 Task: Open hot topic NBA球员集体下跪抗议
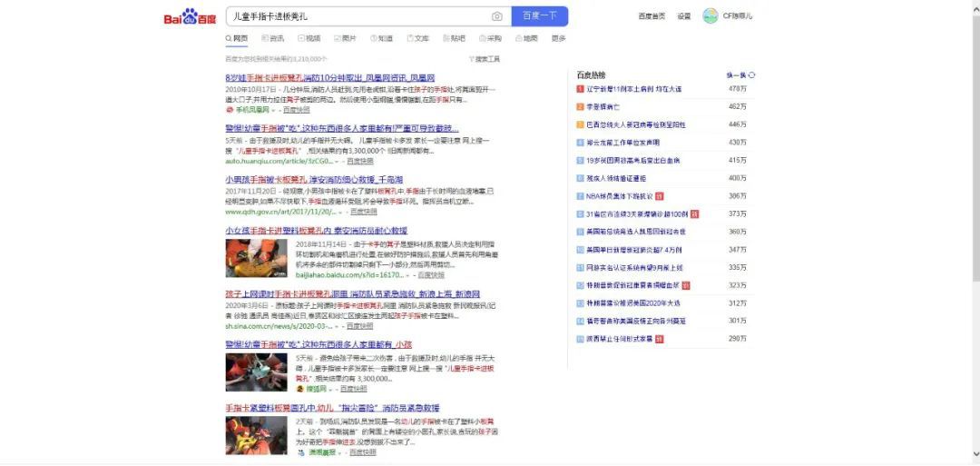point(619,196)
